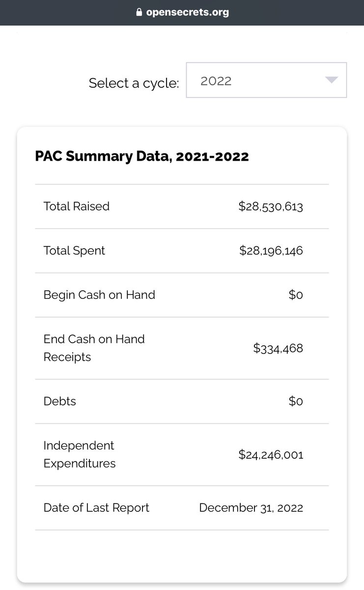
Task: Click the $24,246,001 independent expenditures amount
Action: coord(271,455)
